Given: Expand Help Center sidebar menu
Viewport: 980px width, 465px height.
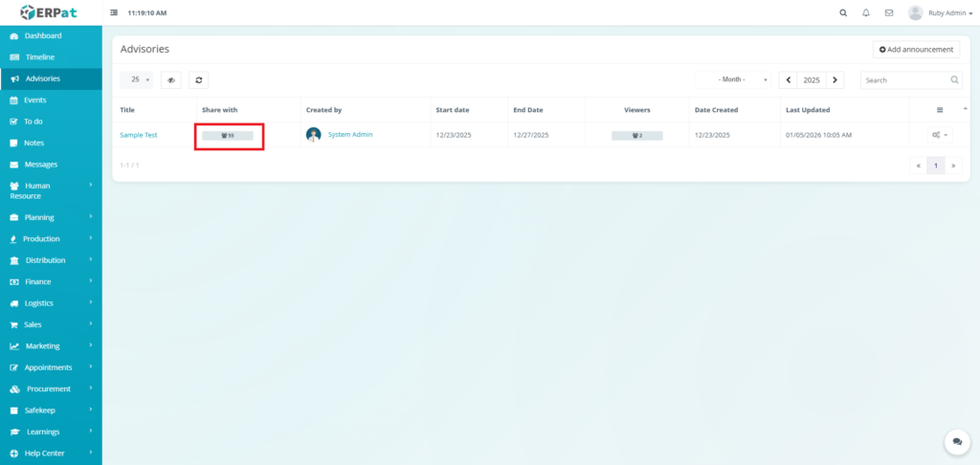Looking at the screenshot, I should tap(51, 454).
